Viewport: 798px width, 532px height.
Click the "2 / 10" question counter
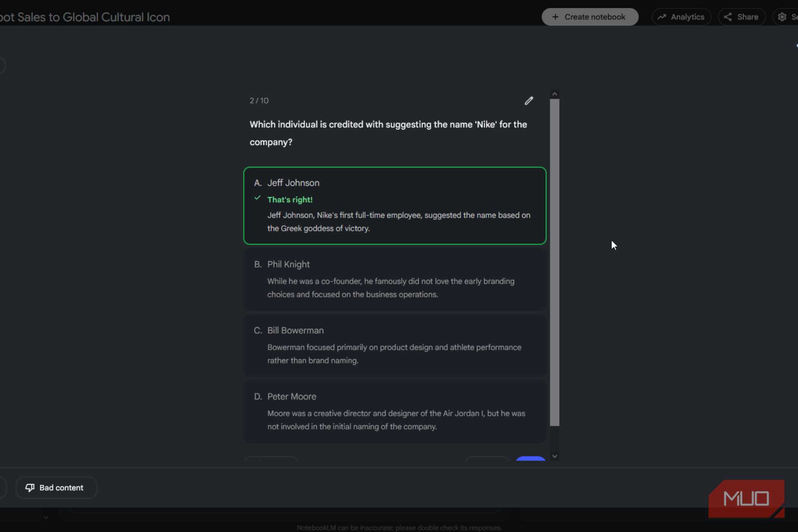tap(259, 101)
